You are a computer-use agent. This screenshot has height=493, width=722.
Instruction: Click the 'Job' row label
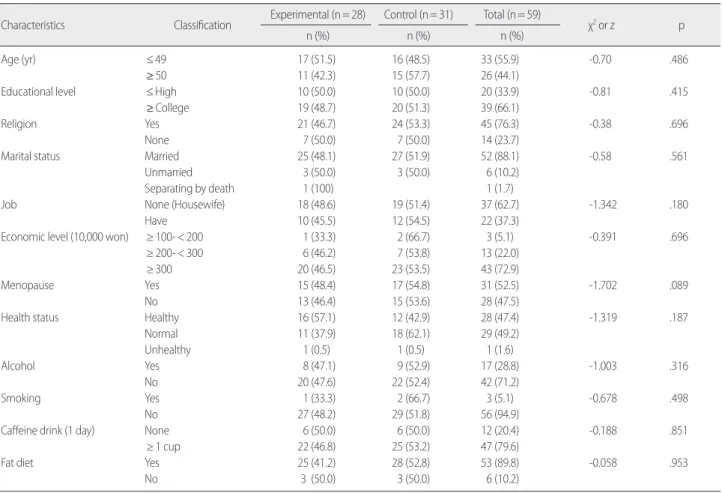click(9, 204)
